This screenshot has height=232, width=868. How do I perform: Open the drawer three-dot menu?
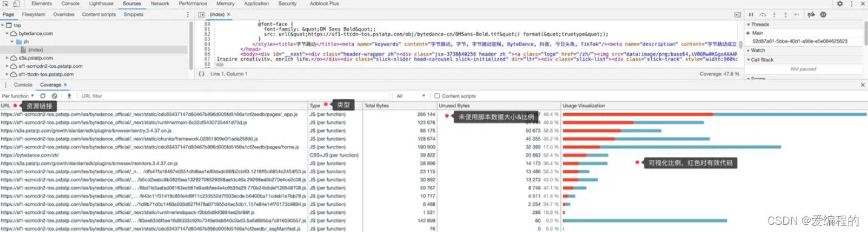pyautogui.click(x=6, y=85)
